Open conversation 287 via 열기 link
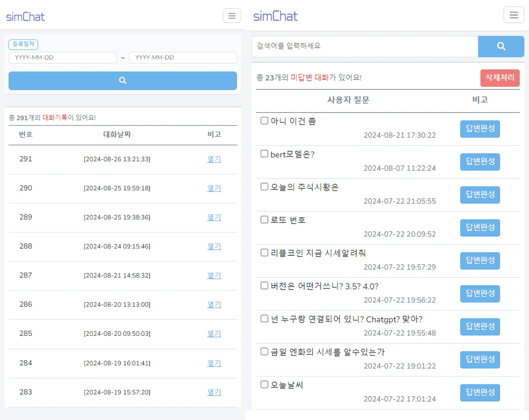Screen dimensions: 529x420 click(x=214, y=275)
